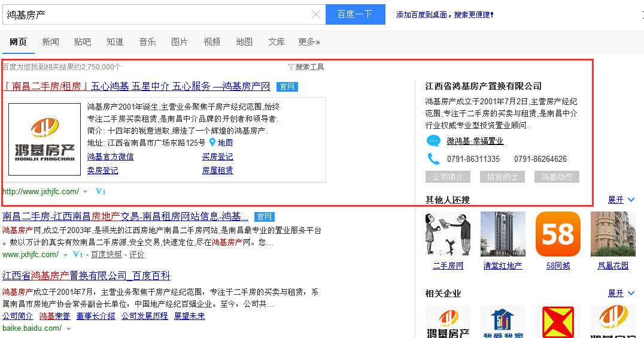Open the www.jxhjfc.com/ URL in the second result

pyautogui.click(x=31, y=255)
